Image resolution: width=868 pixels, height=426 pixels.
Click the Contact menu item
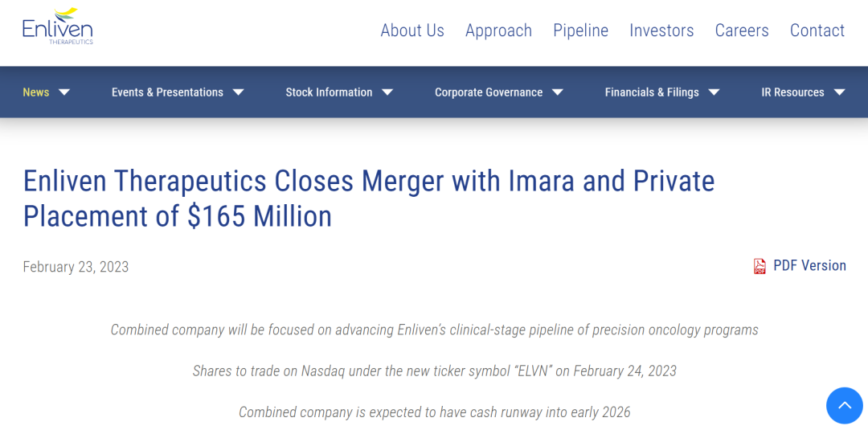pyautogui.click(x=817, y=31)
